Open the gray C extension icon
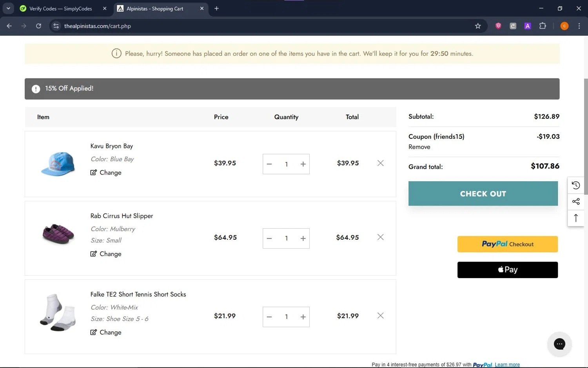Screen dimensions: 588x368 [x=513, y=26]
